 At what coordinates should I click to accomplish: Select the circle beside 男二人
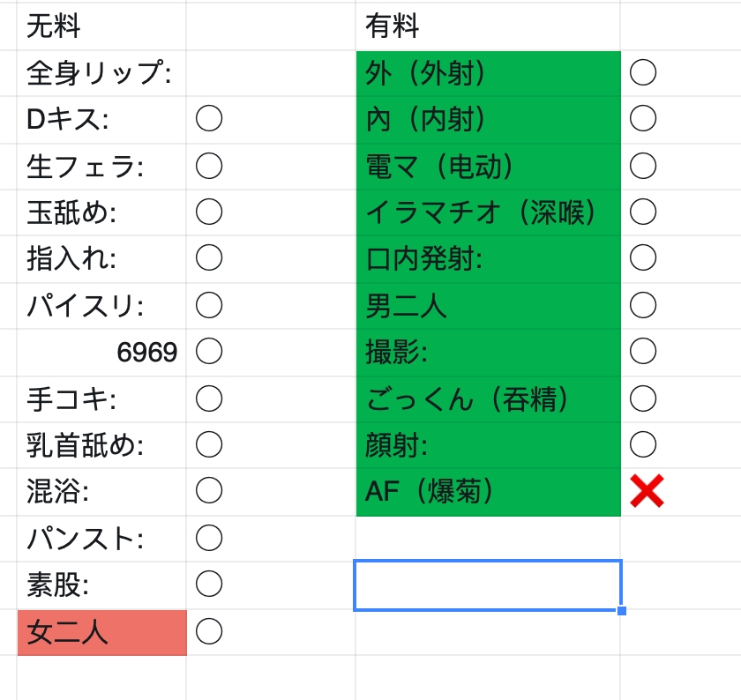(643, 305)
